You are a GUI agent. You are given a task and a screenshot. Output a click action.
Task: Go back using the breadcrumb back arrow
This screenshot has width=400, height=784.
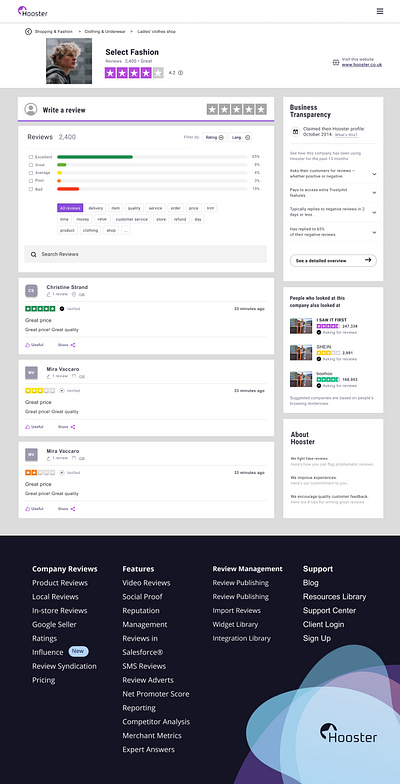coord(28,32)
